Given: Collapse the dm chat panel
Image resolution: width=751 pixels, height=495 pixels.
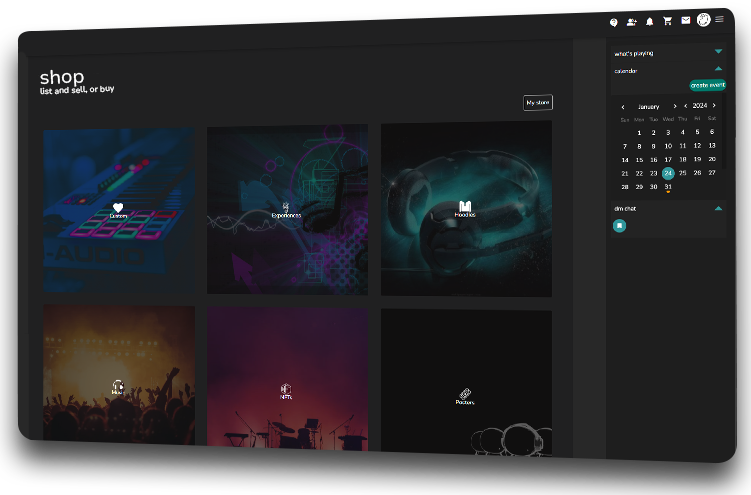Looking at the screenshot, I should 718,208.
